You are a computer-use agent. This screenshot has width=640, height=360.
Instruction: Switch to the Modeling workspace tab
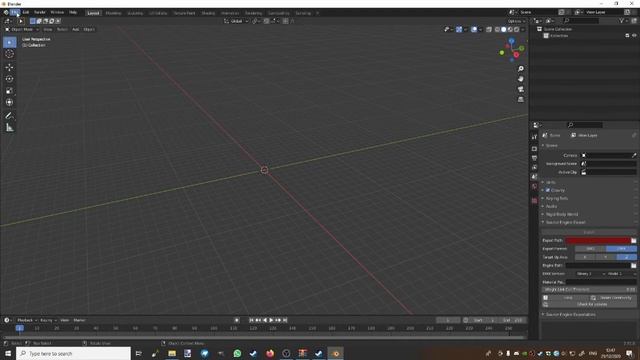click(x=113, y=13)
